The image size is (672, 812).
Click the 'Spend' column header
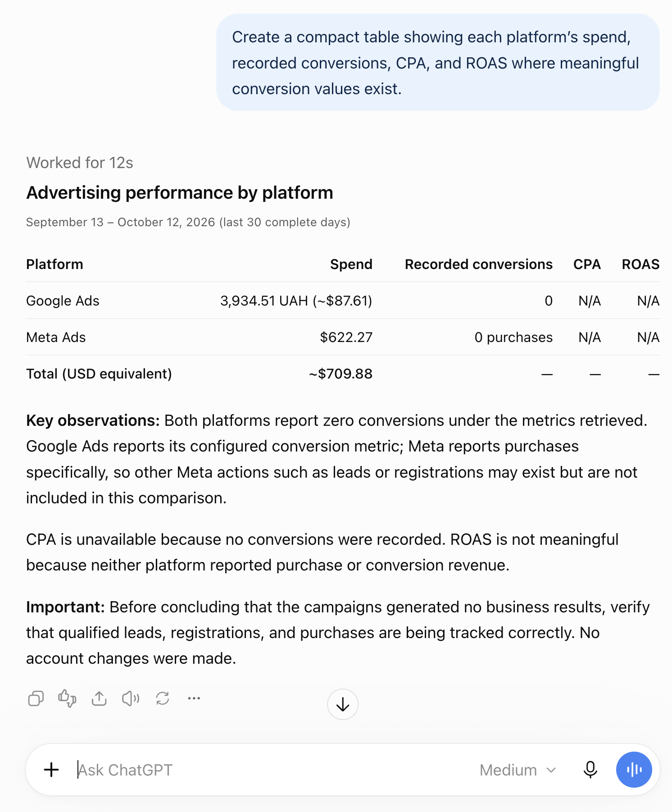[351, 264]
